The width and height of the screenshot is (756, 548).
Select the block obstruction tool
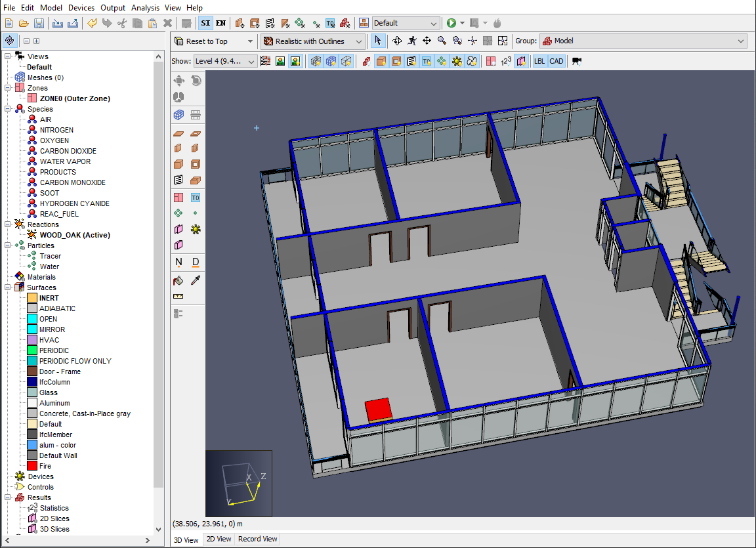click(x=178, y=164)
